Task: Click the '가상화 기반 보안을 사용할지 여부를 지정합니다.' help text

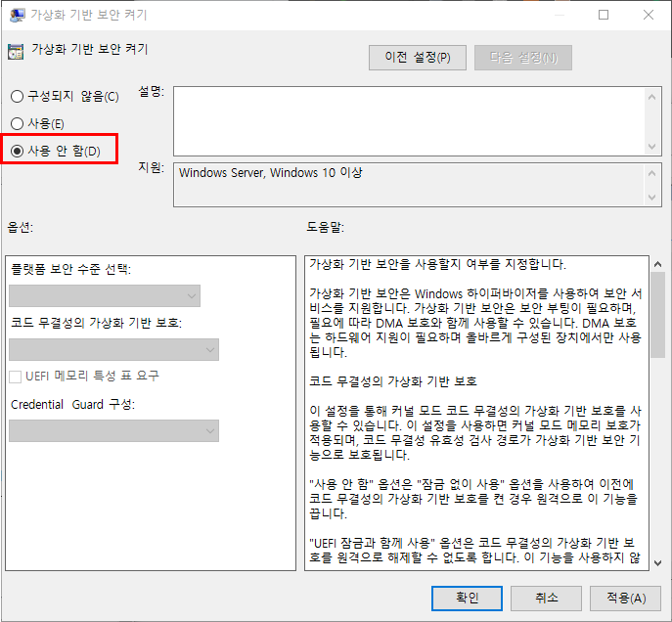Action: click(x=437, y=264)
